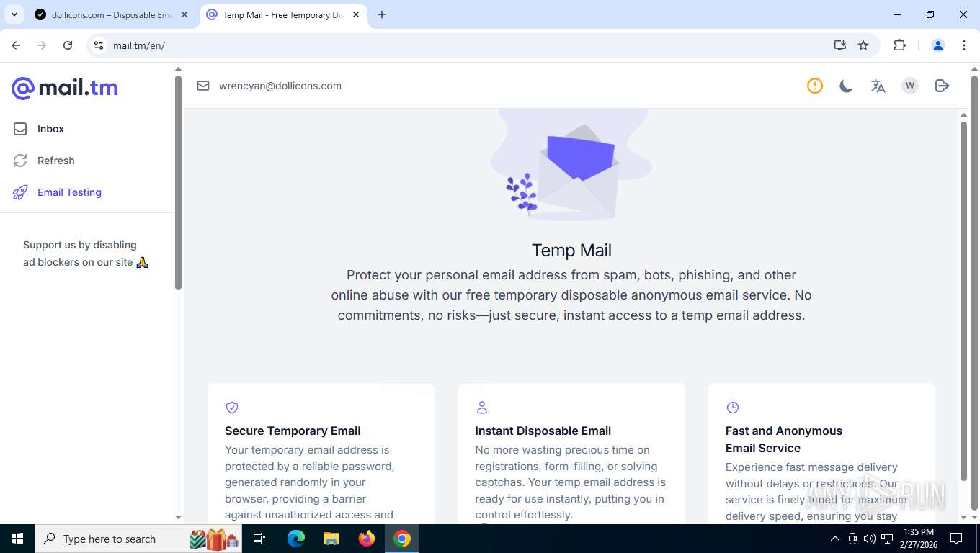Open File Explorer from taskbar

331,539
